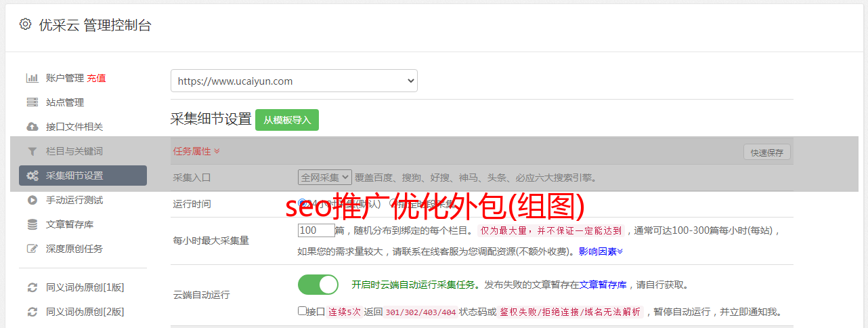Click the database icon for 文章暂存库
868x328 pixels.
pos(32,224)
